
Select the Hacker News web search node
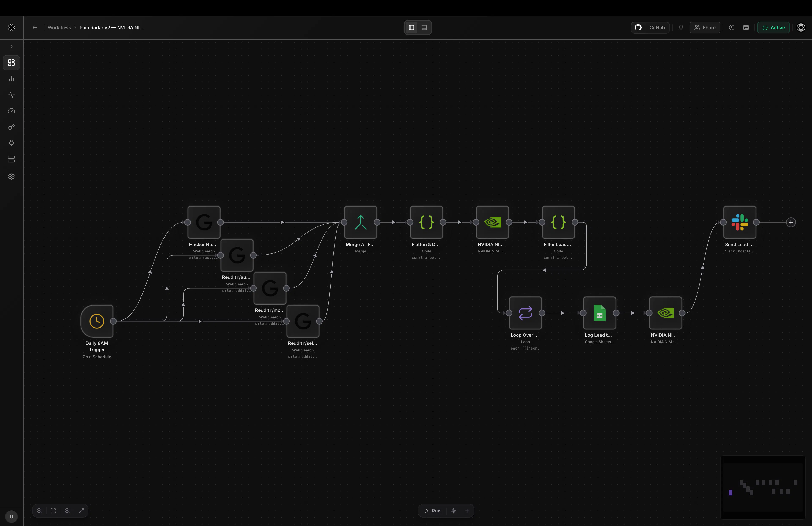point(204,222)
